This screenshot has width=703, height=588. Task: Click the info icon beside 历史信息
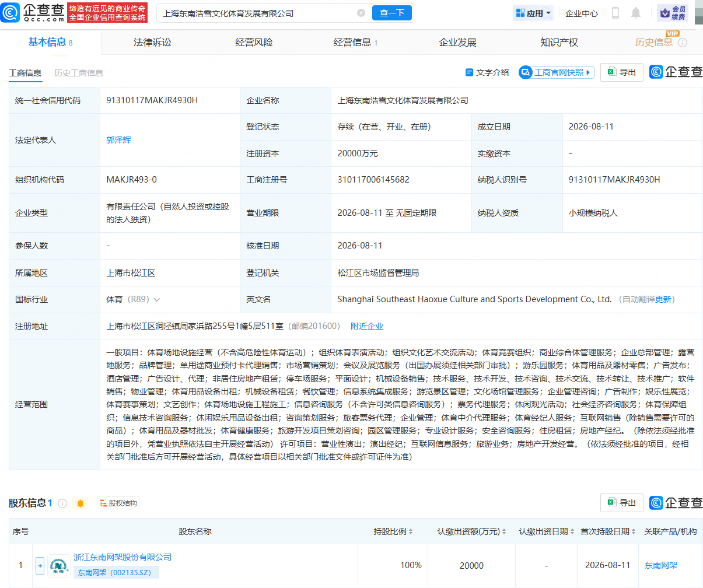683,43
